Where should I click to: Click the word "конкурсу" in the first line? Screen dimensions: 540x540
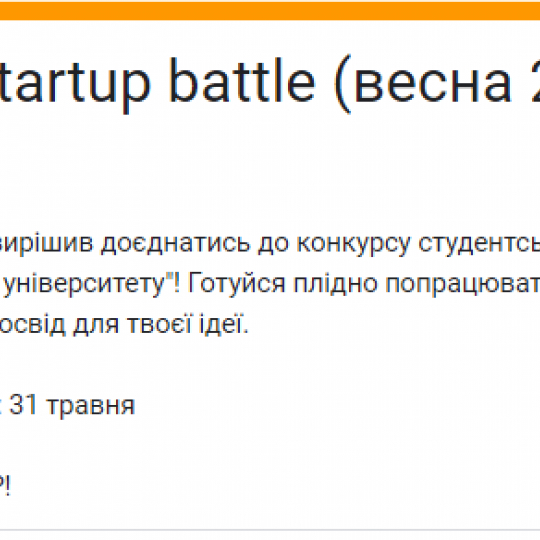(x=353, y=244)
